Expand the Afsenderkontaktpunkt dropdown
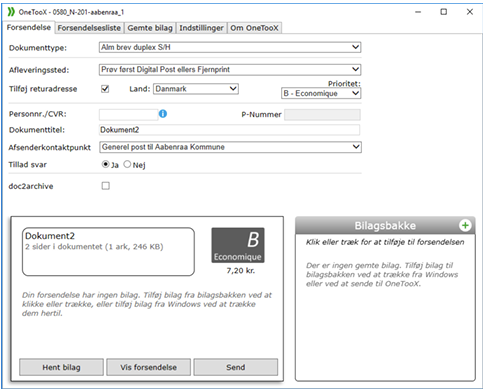Image resolution: width=486 pixels, height=389 pixels. pyautogui.click(x=230, y=147)
